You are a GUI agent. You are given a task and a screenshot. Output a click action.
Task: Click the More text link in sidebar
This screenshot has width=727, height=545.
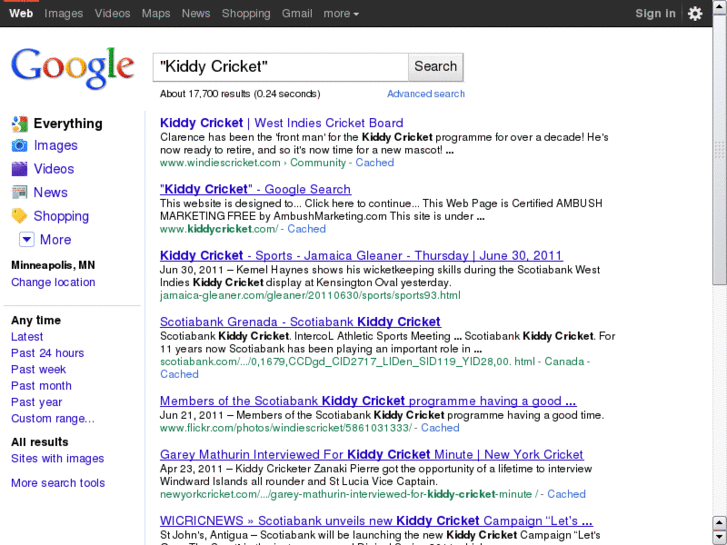click(56, 239)
